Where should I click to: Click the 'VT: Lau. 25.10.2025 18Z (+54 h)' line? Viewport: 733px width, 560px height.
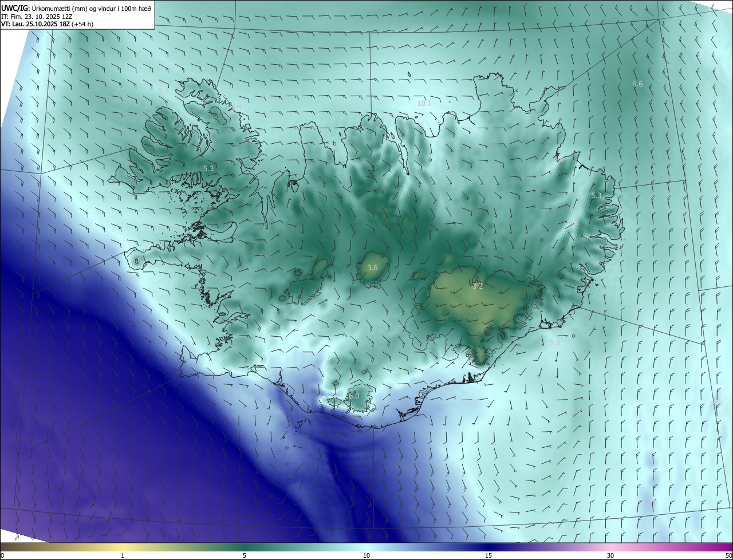tap(48, 24)
